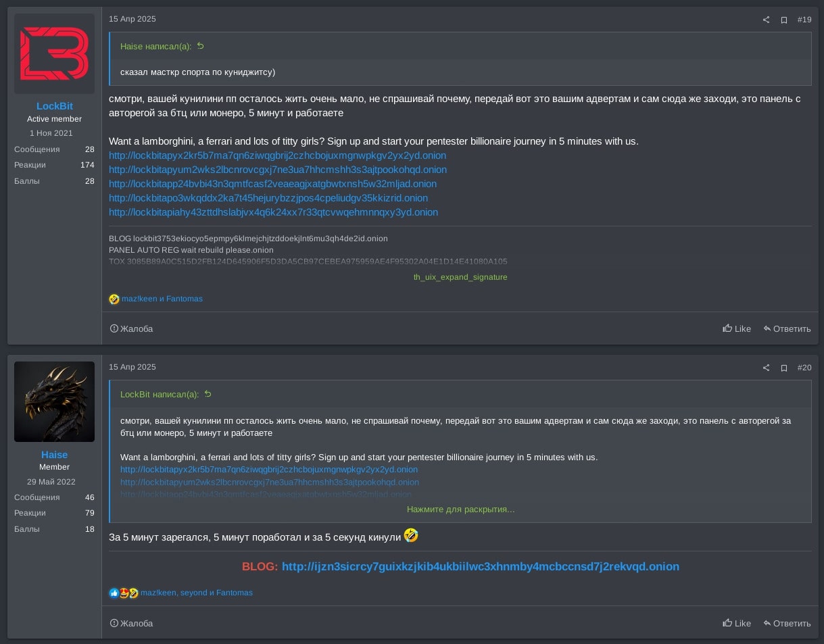
Task: Click post #19 date '15 Апр 2025'
Action: (132, 19)
